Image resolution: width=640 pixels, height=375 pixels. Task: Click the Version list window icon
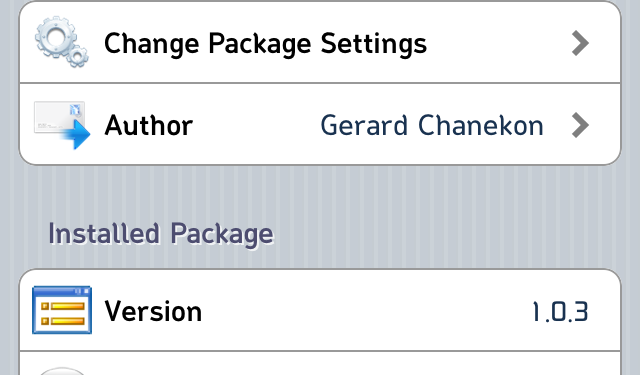click(x=62, y=310)
